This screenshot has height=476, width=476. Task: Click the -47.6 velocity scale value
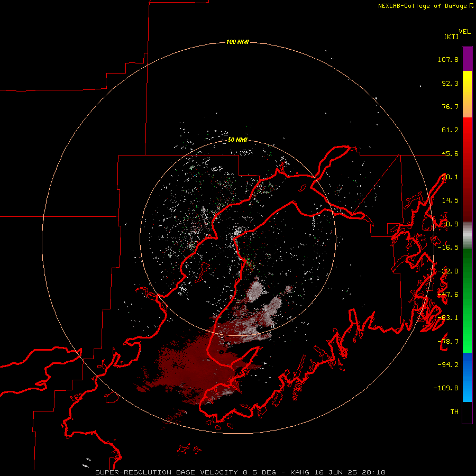tap(448, 295)
